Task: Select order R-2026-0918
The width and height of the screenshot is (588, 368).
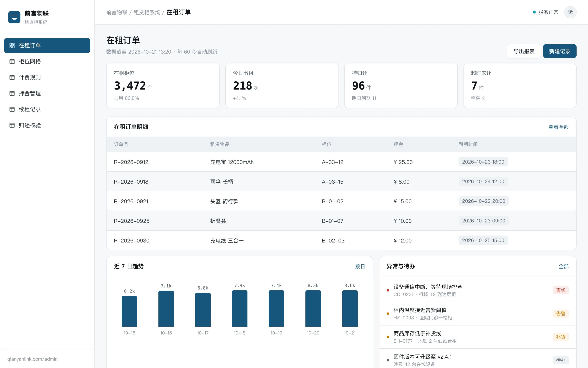Action: [x=341, y=182]
